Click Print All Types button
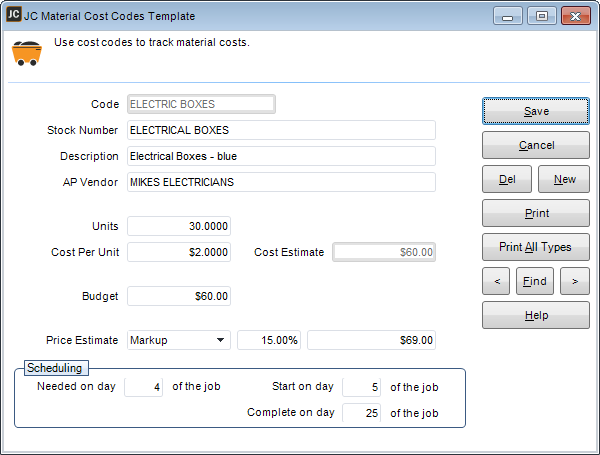The image size is (600, 455). pos(535,247)
